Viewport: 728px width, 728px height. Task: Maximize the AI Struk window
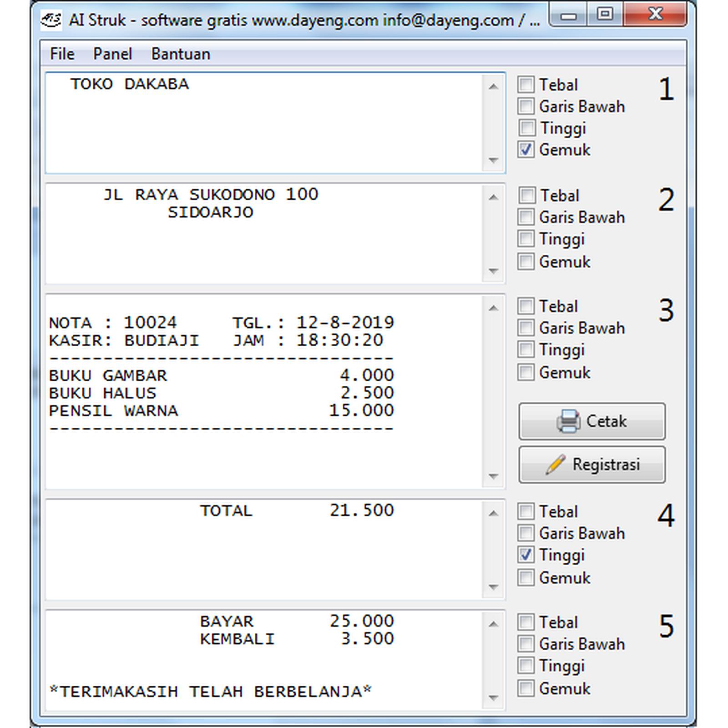point(605,15)
